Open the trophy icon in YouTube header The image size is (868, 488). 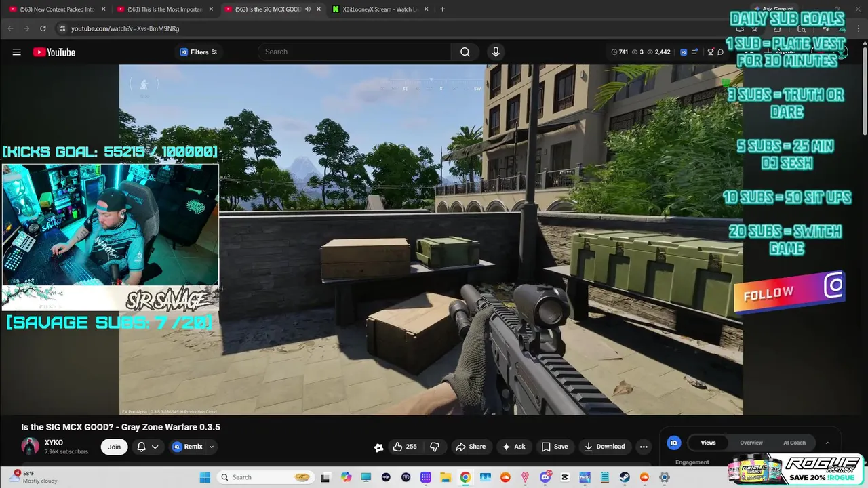(x=711, y=52)
